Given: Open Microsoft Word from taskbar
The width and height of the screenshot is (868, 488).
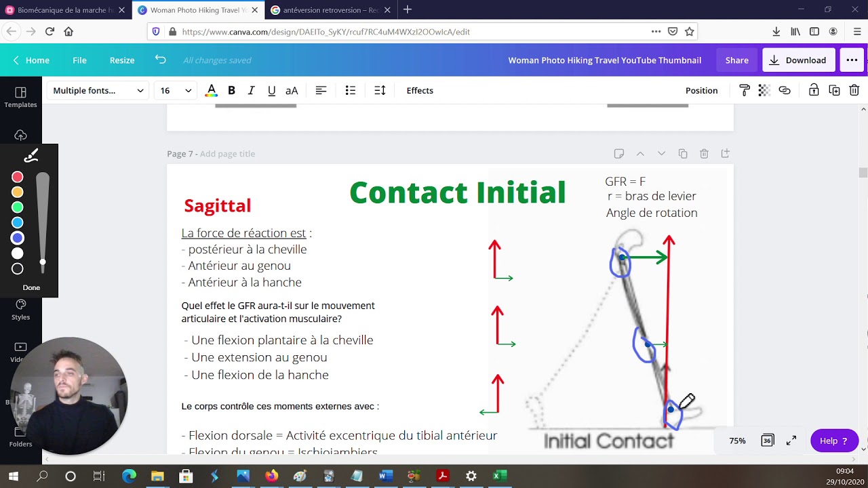Looking at the screenshot, I should [386, 476].
